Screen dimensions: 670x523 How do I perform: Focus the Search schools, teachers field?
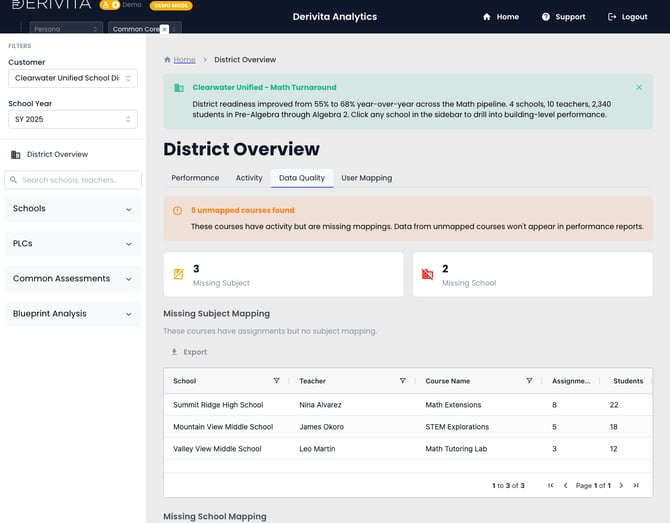(73, 180)
